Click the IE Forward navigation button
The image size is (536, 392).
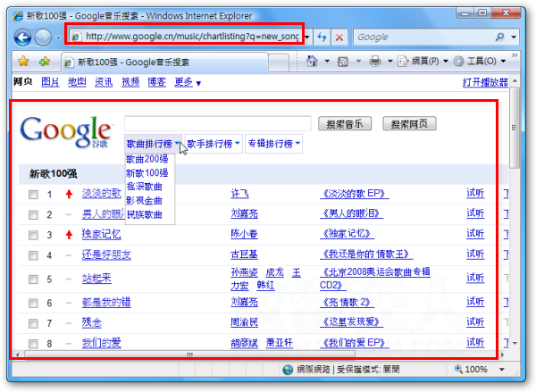[44, 38]
